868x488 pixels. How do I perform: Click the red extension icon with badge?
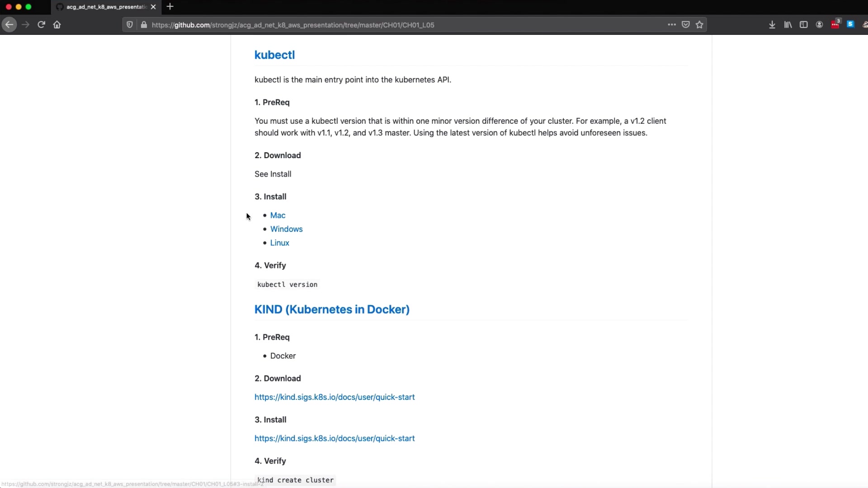[x=835, y=25]
